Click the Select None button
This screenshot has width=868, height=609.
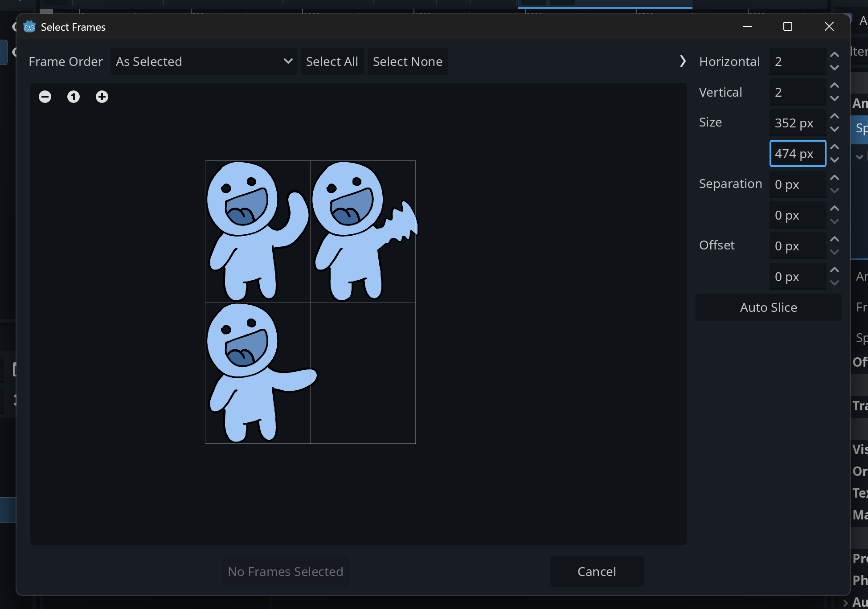(x=407, y=61)
